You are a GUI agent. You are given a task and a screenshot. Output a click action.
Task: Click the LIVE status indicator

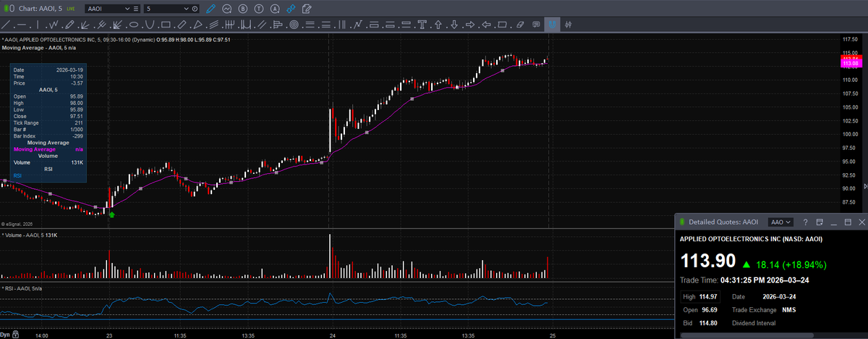(x=69, y=9)
